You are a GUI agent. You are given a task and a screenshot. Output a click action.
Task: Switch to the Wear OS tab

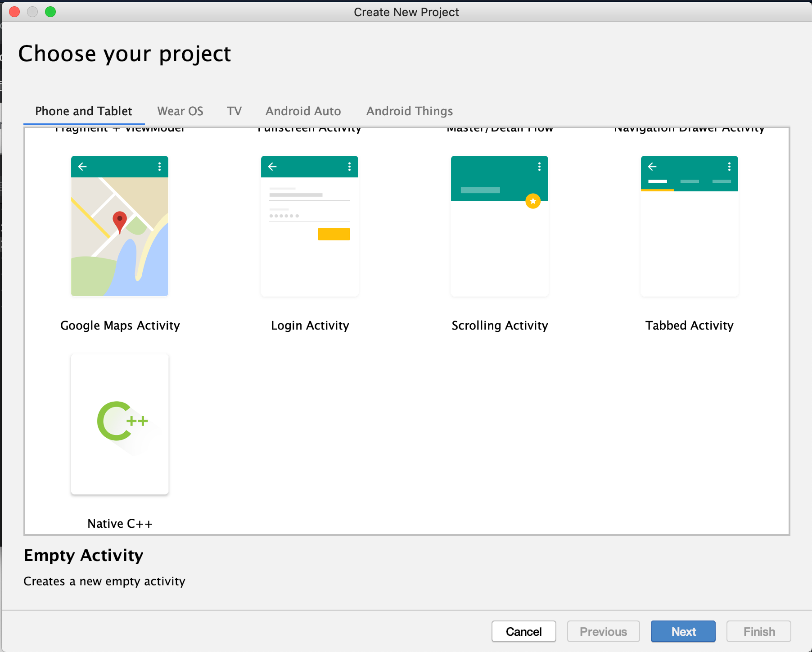tap(180, 111)
